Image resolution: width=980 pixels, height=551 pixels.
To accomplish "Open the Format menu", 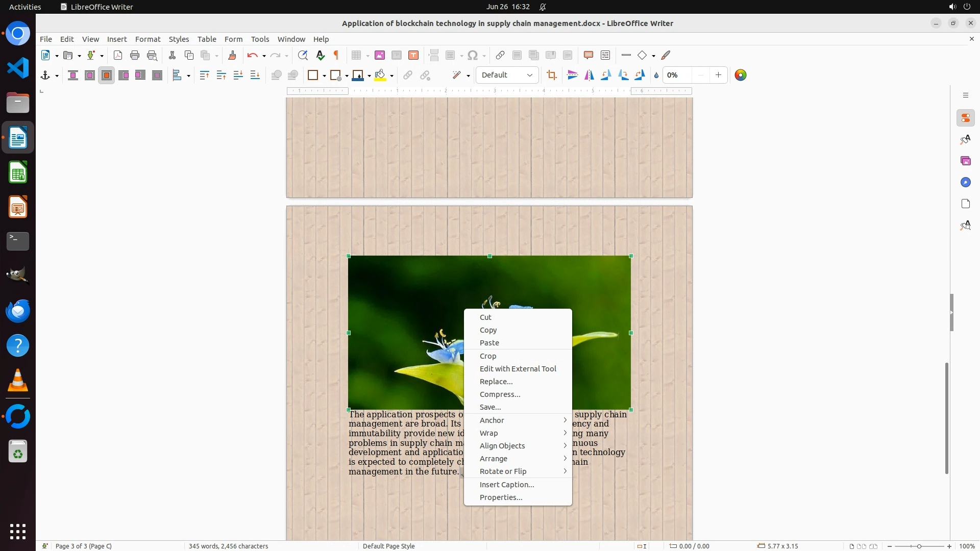I will (148, 39).
